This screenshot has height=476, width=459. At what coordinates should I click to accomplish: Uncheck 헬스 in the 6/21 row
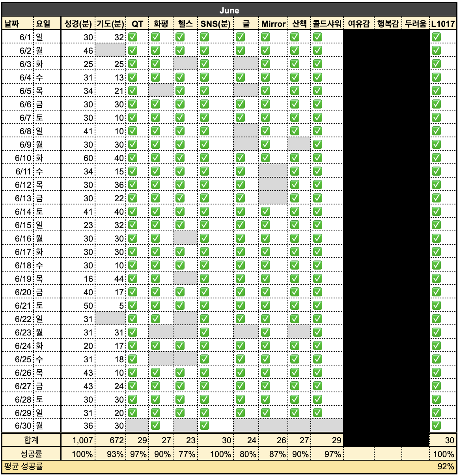point(180,305)
